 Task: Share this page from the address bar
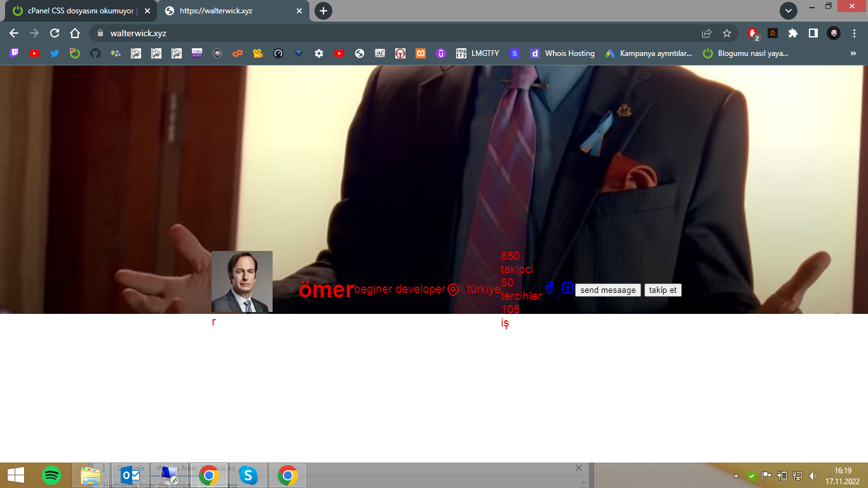(x=707, y=33)
